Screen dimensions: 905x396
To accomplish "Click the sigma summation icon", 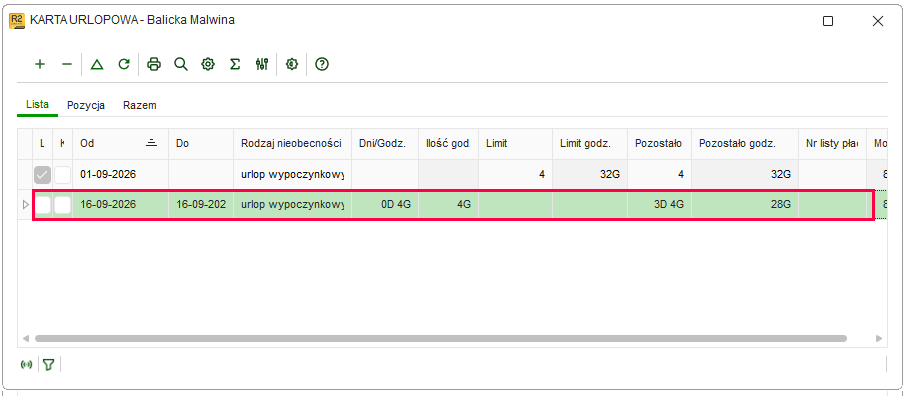I will pos(235,64).
